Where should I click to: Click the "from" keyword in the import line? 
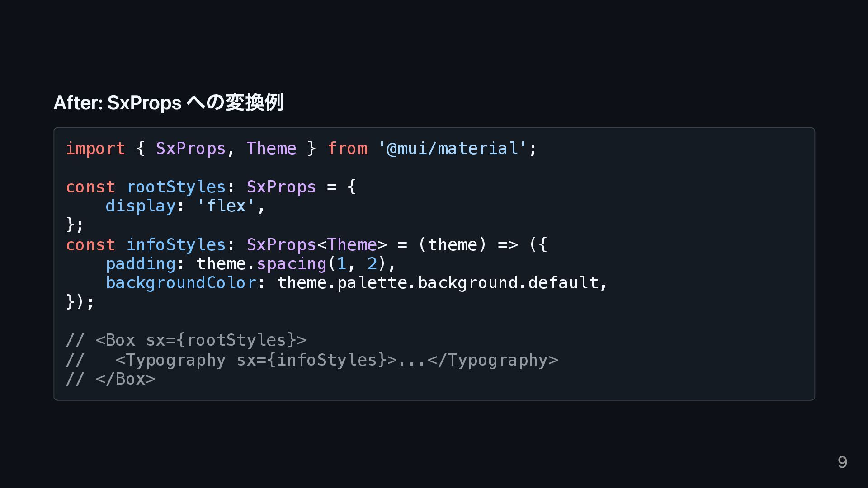347,149
